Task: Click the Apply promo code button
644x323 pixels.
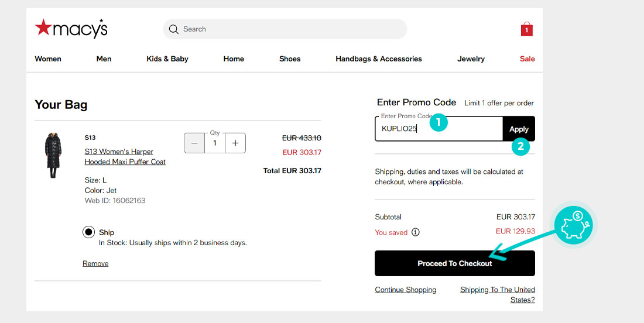Action: click(519, 129)
